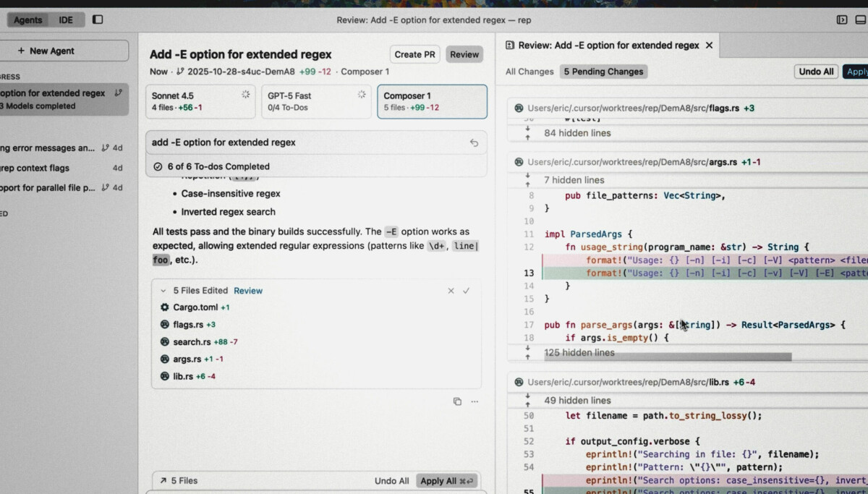Screen dimensions: 868x494
Task: Select the 5 Pending Changes tab
Action: 603,72
